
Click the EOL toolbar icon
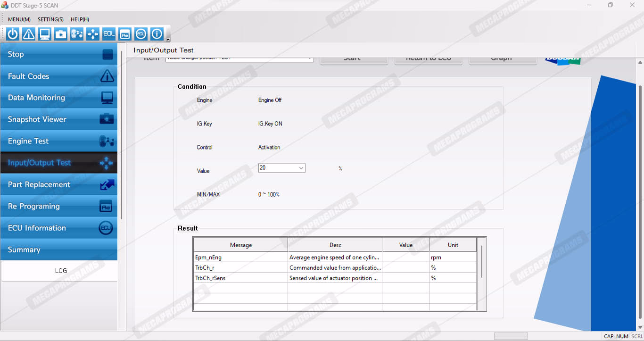point(109,34)
